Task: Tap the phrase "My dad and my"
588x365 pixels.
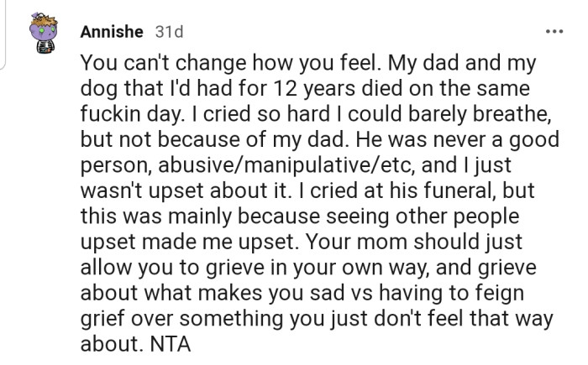Action: [x=462, y=63]
